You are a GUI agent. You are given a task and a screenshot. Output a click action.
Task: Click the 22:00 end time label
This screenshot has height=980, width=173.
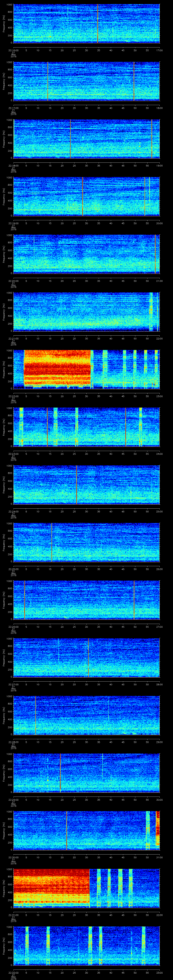click(x=159, y=339)
